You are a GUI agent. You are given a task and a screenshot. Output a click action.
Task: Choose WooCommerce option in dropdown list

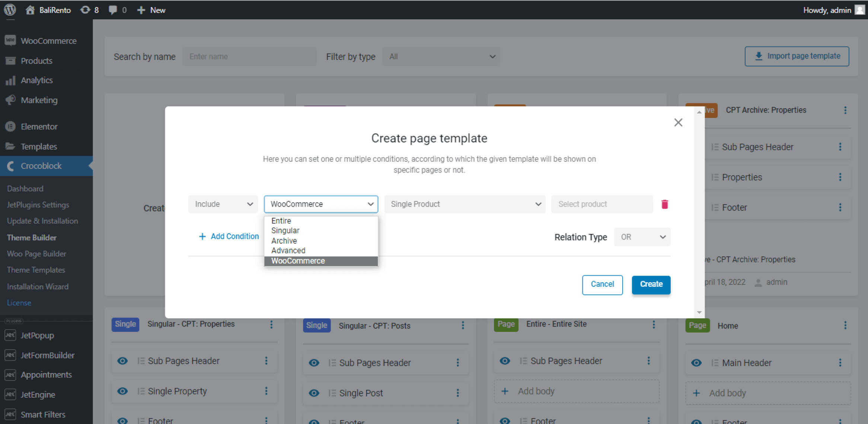[x=321, y=261]
